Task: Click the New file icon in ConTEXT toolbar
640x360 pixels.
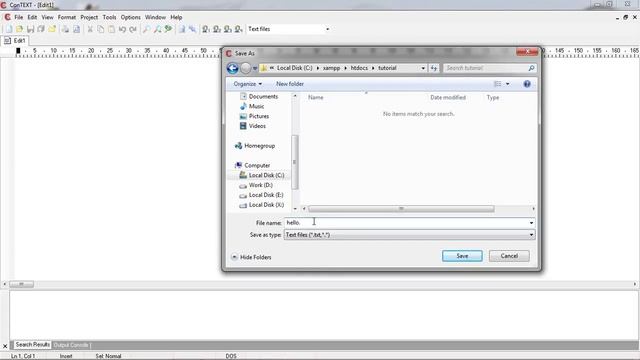Action: click(9, 29)
